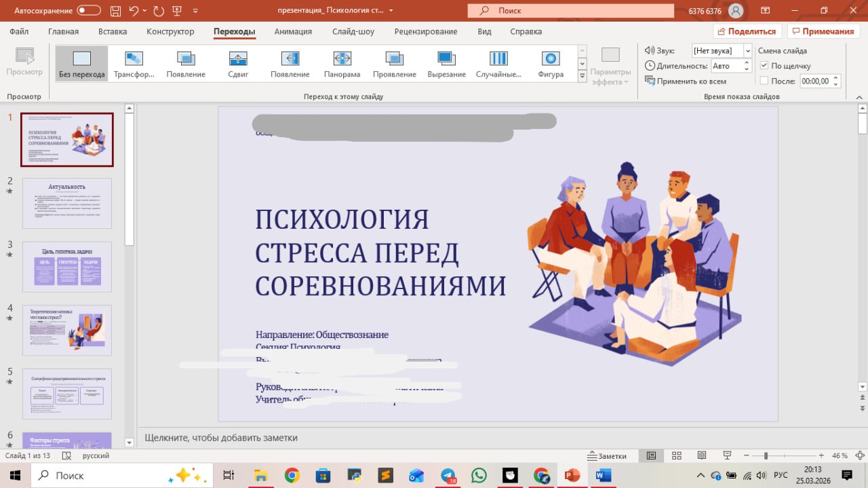Open Windows Start menu
Viewport: 868px width, 488px height.
[x=15, y=476]
